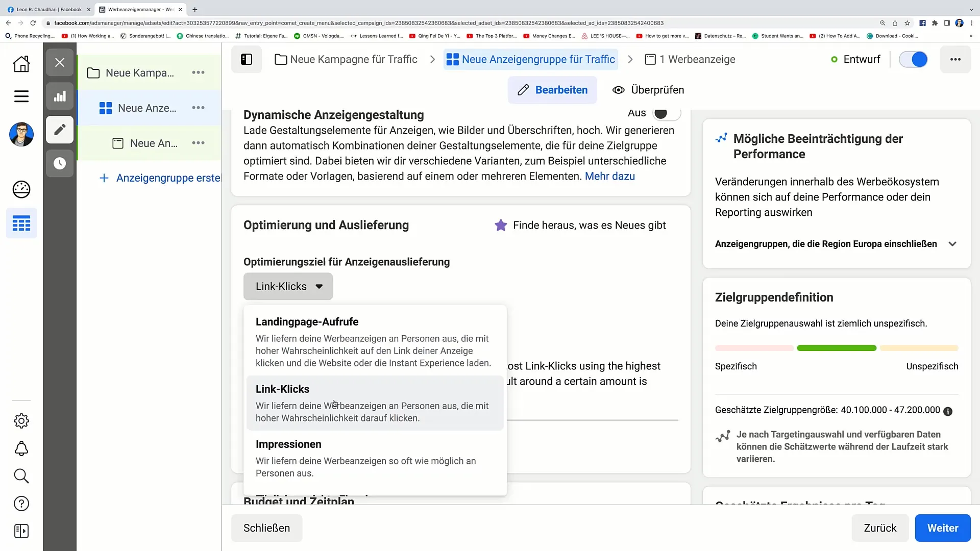Open the help question mark icon
980x551 pixels.
pyautogui.click(x=21, y=504)
